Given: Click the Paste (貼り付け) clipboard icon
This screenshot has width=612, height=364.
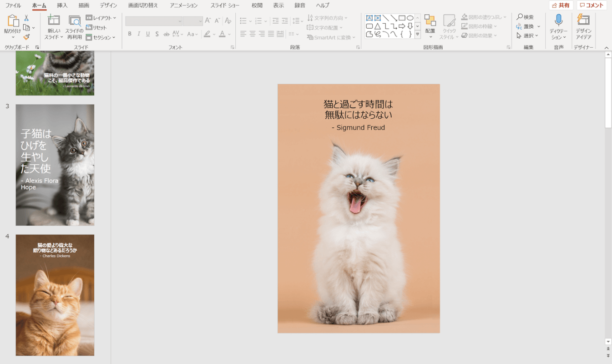Looking at the screenshot, I should coord(12,21).
